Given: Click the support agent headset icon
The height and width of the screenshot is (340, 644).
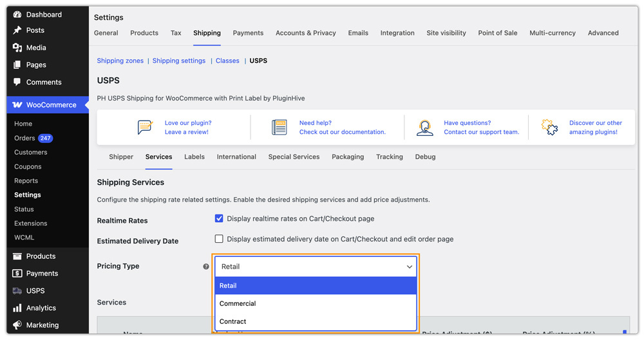Looking at the screenshot, I should tap(424, 127).
